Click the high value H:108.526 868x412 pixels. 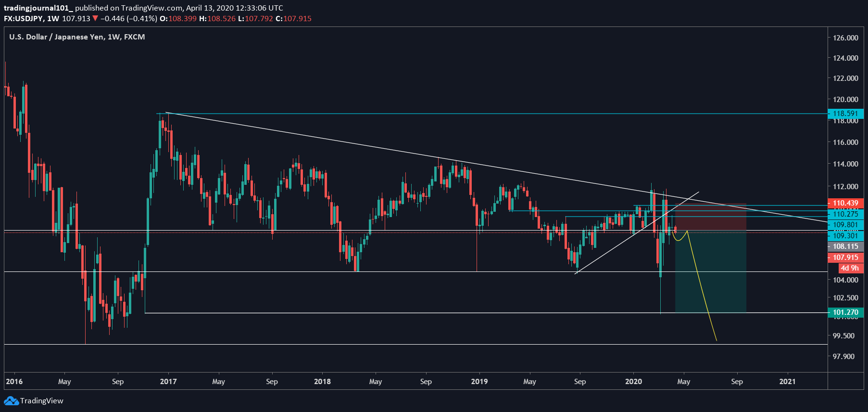(x=217, y=18)
